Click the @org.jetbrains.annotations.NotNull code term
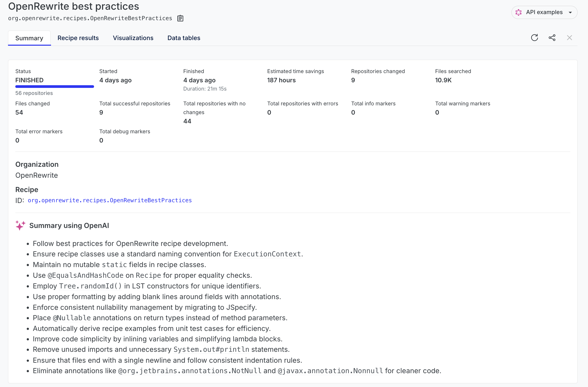Image resolution: width=588 pixels, height=387 pixels. point(190,370)
